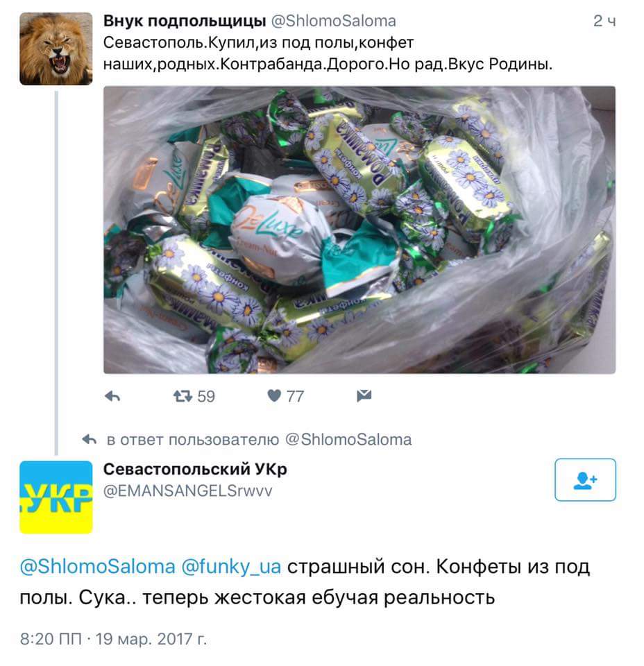The width and height of the screenshot is (644, 666).
Task: Click the reply date 19 мар. 2017 г.
Action: coord(151,639)
